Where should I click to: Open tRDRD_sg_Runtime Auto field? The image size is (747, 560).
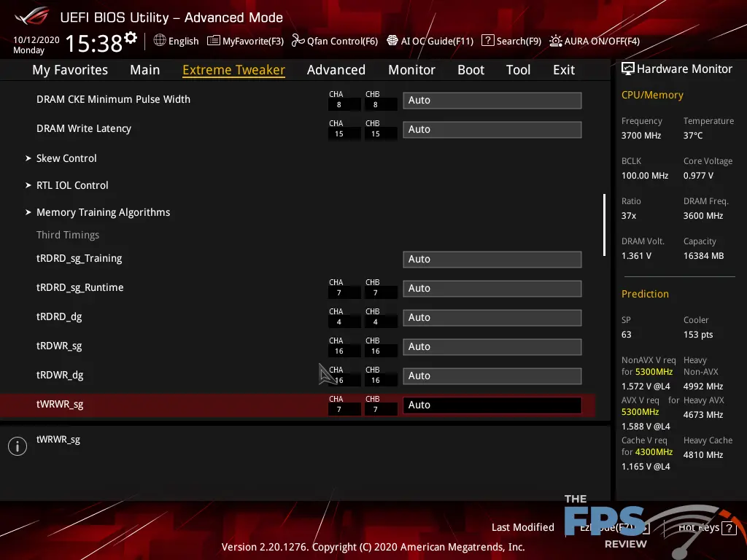(x=492, y=288)
